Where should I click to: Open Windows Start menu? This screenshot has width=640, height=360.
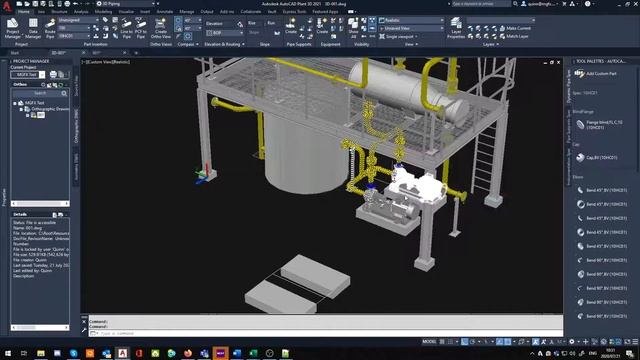click(8, 353)
